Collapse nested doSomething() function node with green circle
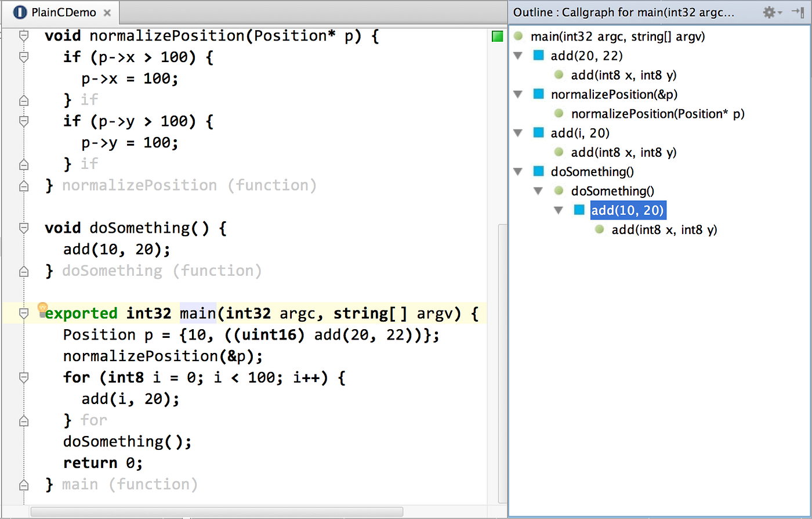 (x=538, y=191)
